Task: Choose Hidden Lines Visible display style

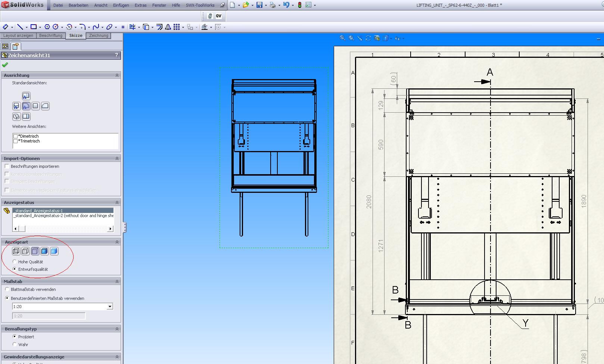Action: click(x=25, y=251)
